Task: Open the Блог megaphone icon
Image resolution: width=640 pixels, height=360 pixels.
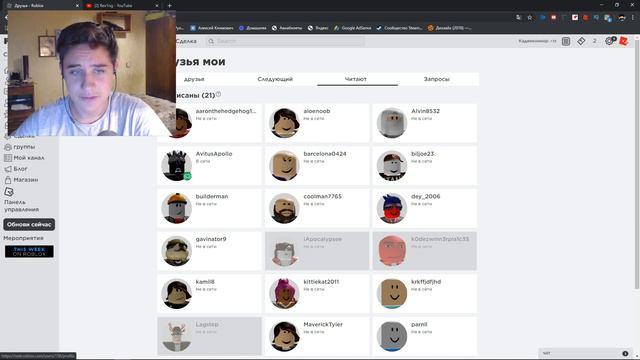Action: pyautogui.click(x=7, y=169)
